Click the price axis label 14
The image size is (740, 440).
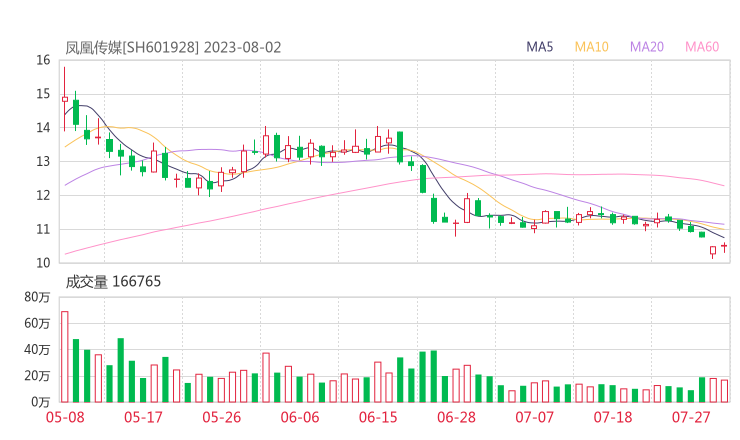43,127
